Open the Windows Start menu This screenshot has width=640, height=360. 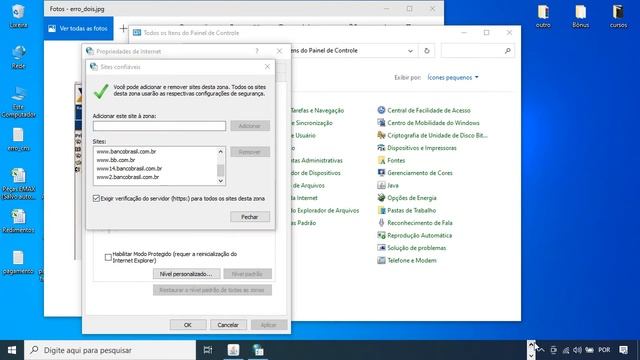12,350
